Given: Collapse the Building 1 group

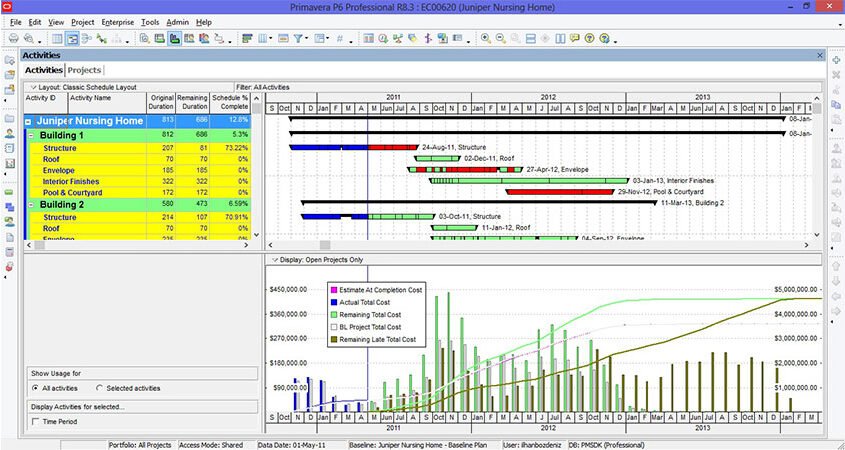Looking at the screenshot, I should pos(31,135).
